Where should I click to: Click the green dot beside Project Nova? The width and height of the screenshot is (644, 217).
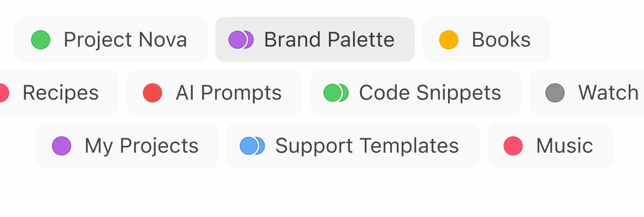[x=41, y=40]
